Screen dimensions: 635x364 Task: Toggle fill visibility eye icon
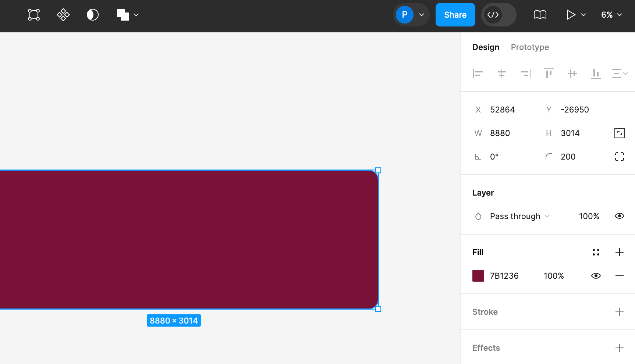coord(596,276)
